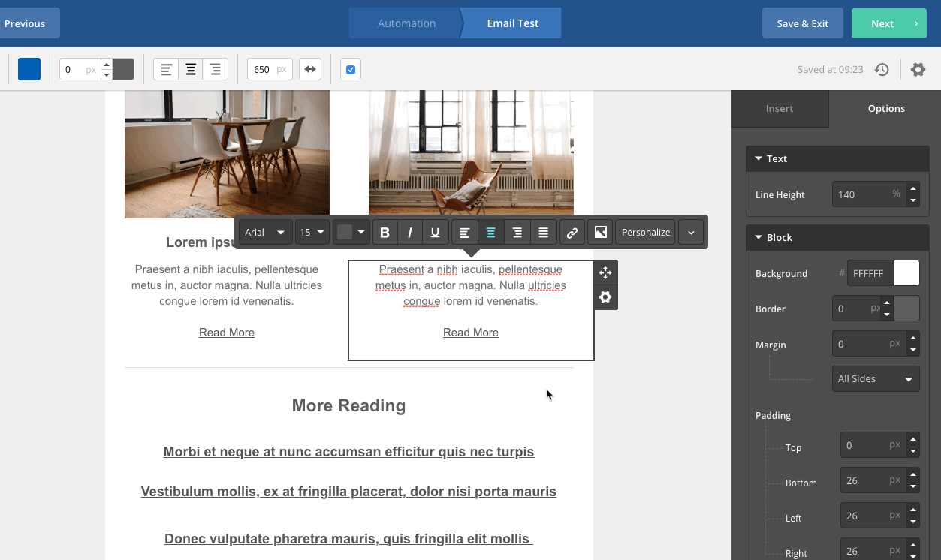Go to the Automation step

click(x=406, y=23)
